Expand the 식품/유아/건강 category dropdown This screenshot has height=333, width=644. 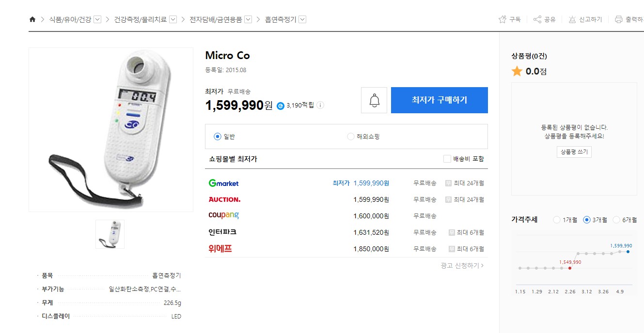(97, 19)
